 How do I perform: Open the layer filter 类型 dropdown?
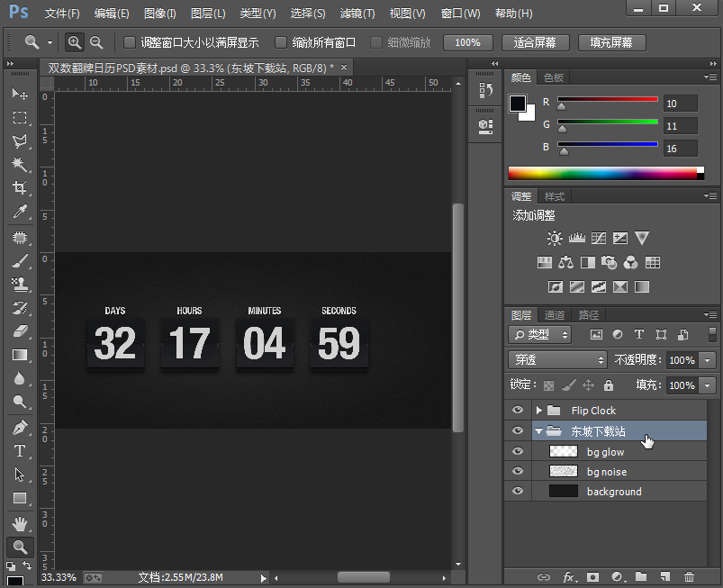point(540,334)
